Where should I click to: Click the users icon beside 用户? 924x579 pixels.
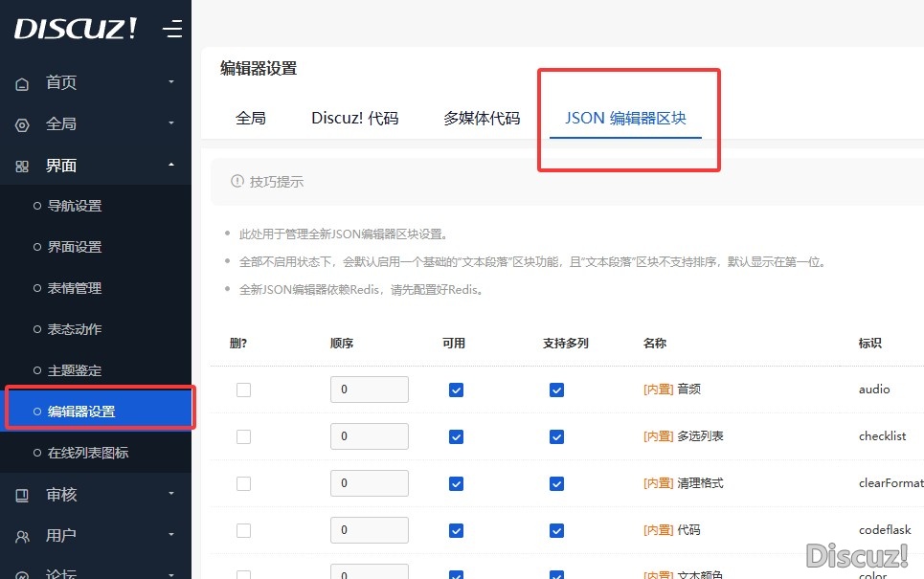[x=21, y=535]
